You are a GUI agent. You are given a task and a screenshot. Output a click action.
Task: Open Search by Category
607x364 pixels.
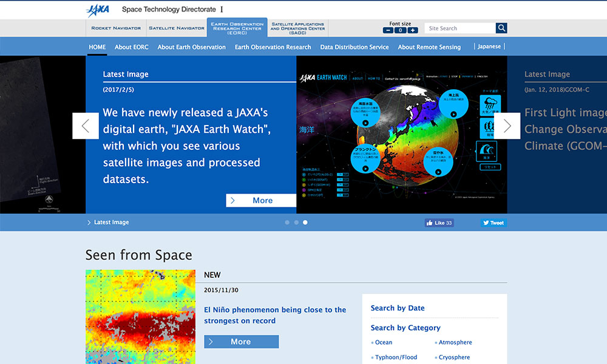[x=405, y=328]
